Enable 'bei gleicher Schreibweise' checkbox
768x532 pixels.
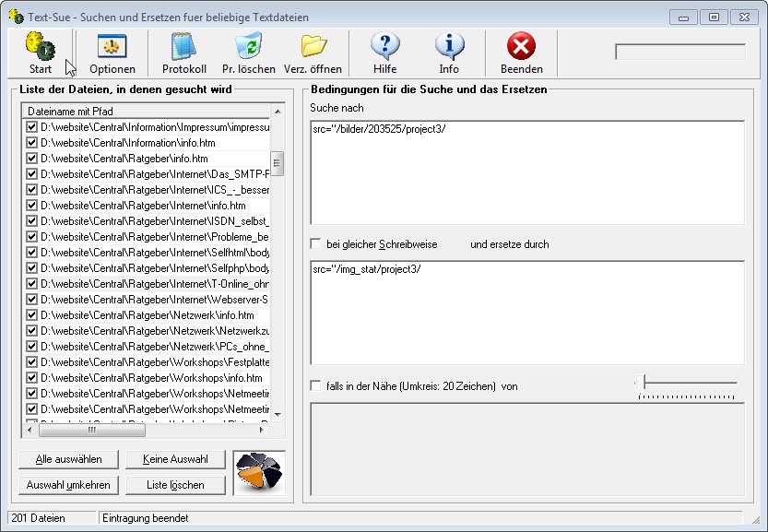tap(316, 244)
